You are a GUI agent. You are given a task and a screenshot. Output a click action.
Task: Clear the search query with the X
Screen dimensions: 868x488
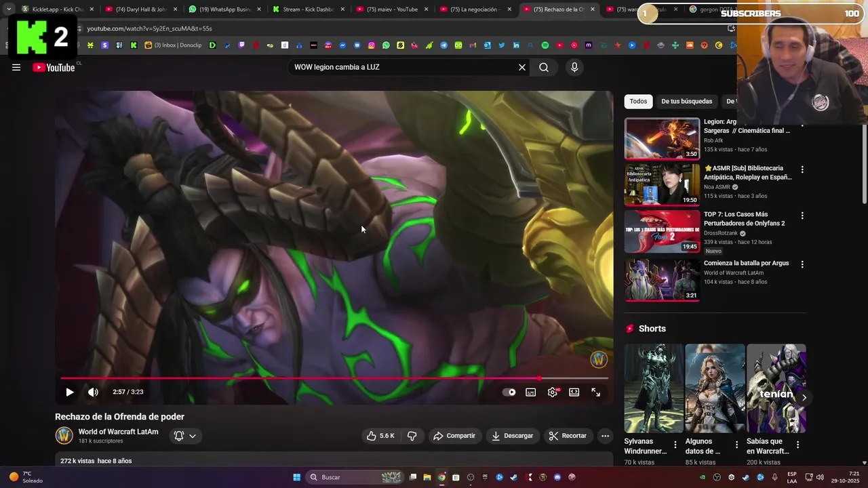click(522, 67)
